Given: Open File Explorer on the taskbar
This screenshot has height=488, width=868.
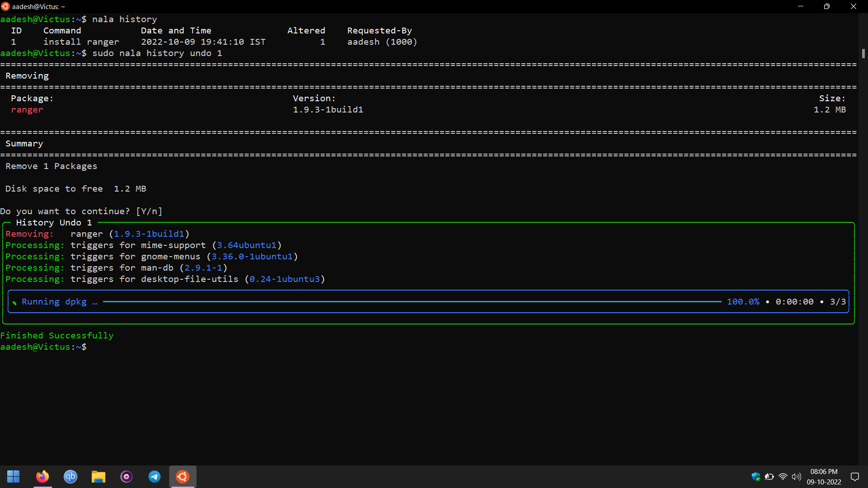Looking at the screenshot, I should tap(98, 477).
